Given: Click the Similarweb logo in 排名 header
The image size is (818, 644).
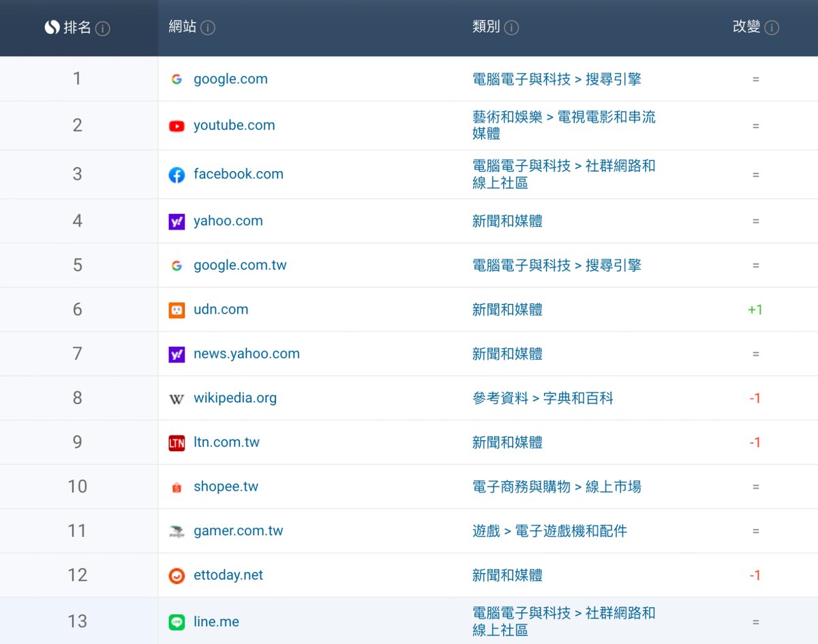Looking at the screenshot, I should 52,28.
